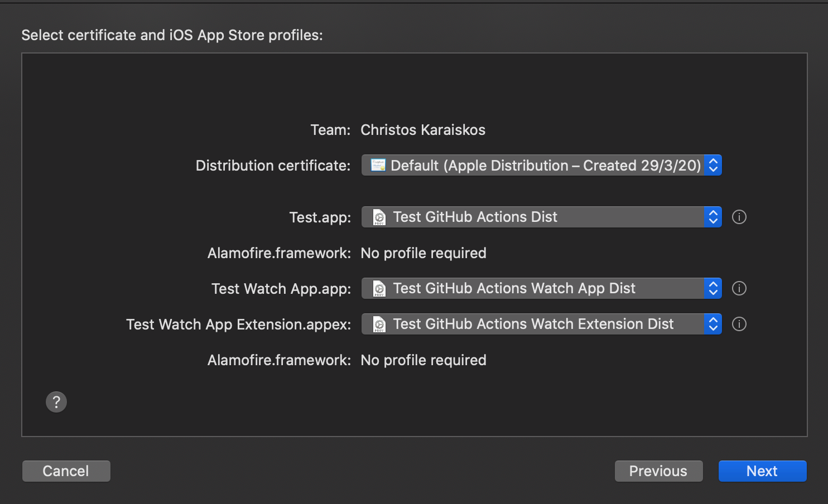828x504 pixels.
Task: Open the info popover for Watch Extension profile
Action: pos(739,324)
